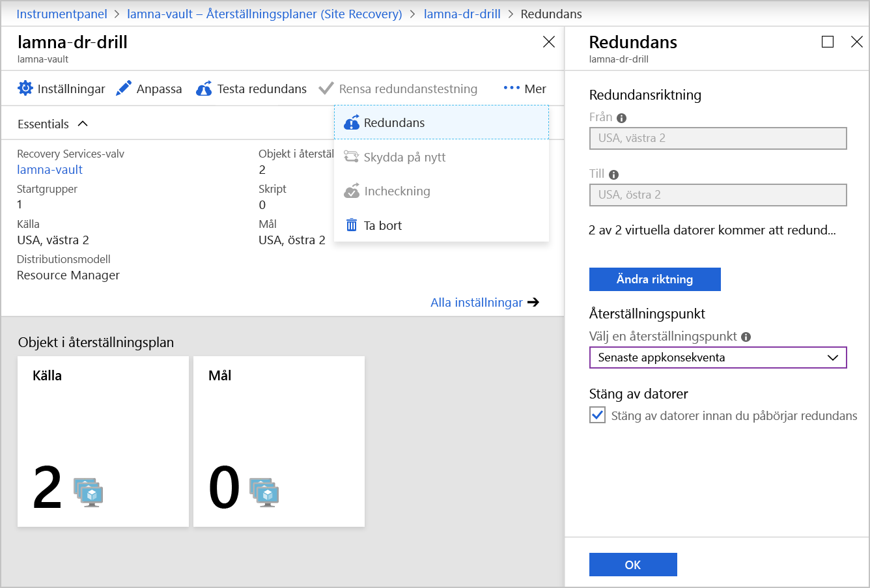Open Alla inställningar link
Screen dimensions: 870x588
point(477,302)
